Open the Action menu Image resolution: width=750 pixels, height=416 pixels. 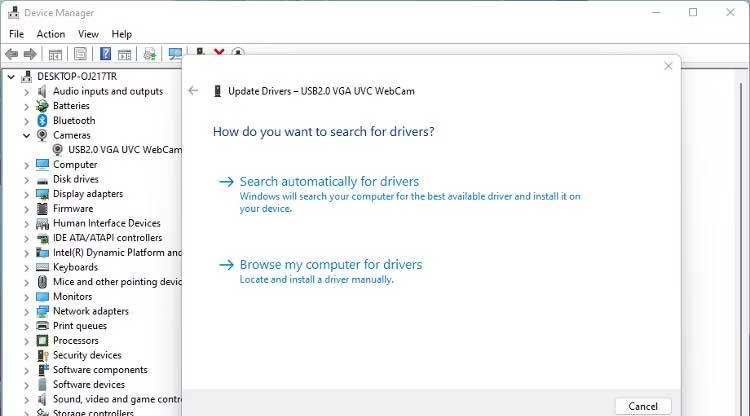(x=51, y=34)
